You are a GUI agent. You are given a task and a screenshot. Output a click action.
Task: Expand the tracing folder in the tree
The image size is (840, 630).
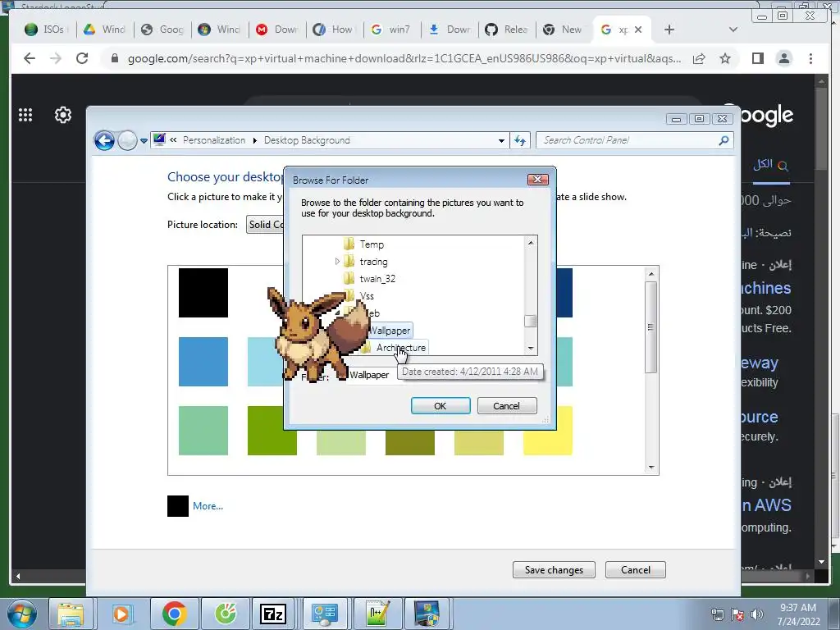click(337, 262)
